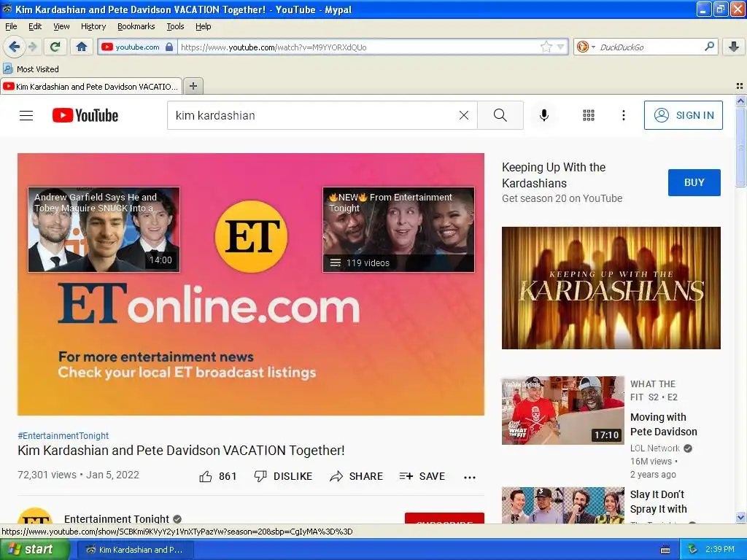Click the Keeping Up With the Kardashians title
This screenshot has height=560, width=747.
[x=554, y=175]
